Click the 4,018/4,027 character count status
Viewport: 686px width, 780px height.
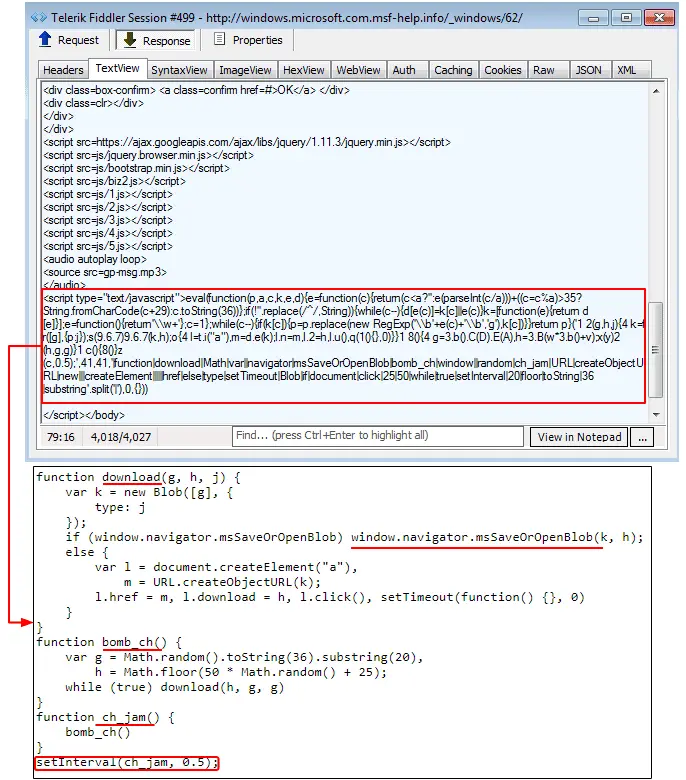(120, 437)
